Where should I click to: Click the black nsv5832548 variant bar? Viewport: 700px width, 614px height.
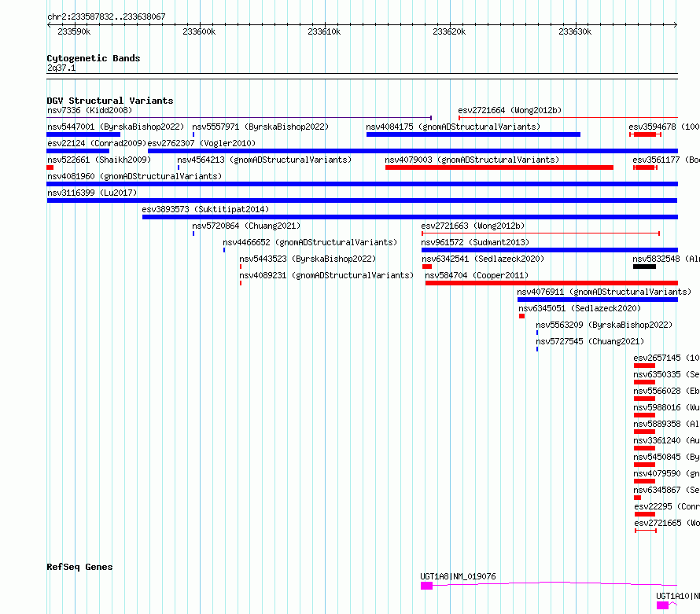click(x=644, y=267)
